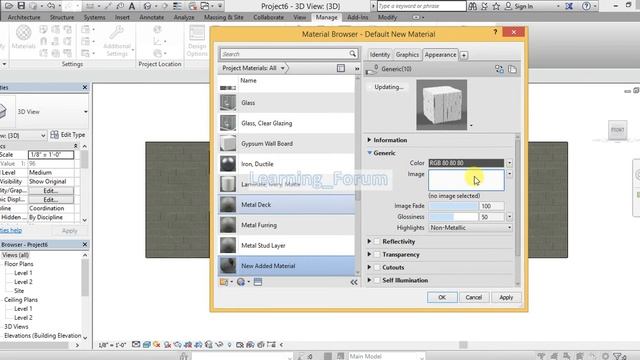Open the material library folder icon
Viewport: 640px width, 360px height.
click(224, 282)
